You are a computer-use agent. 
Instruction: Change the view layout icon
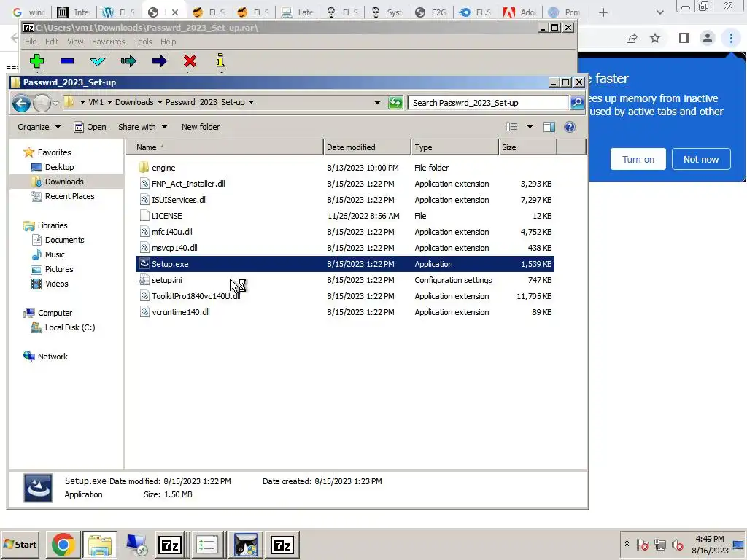[x=511, y=127]
